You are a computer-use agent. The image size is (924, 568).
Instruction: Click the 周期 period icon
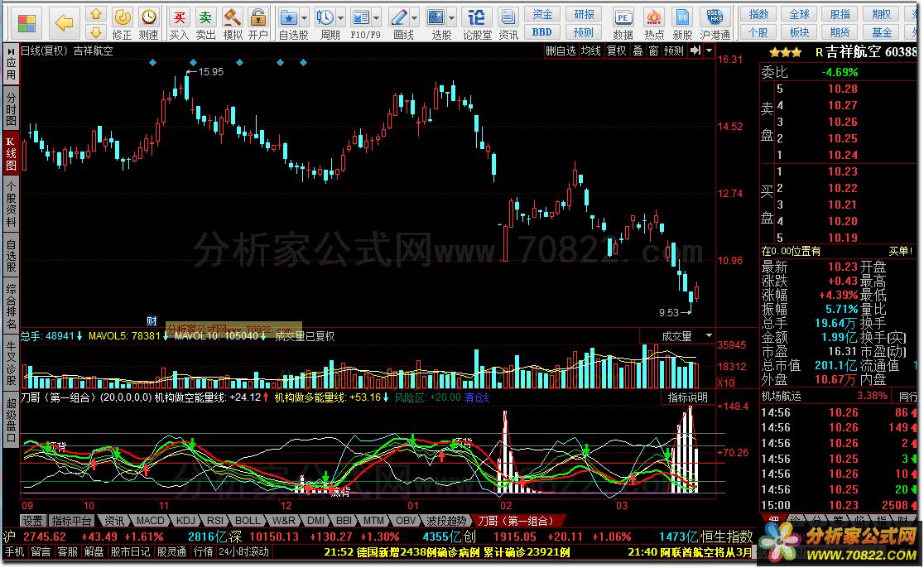pos(325,17)
